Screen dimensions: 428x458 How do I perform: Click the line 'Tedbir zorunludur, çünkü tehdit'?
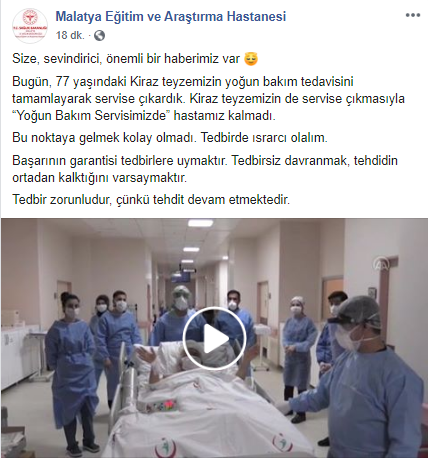coord(151,200)
